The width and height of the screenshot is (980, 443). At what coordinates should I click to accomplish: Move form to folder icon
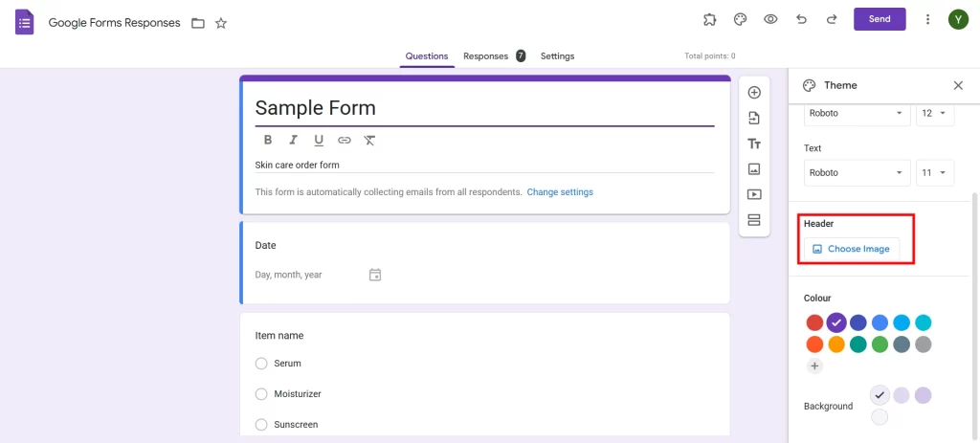click(x=198, y=23)
